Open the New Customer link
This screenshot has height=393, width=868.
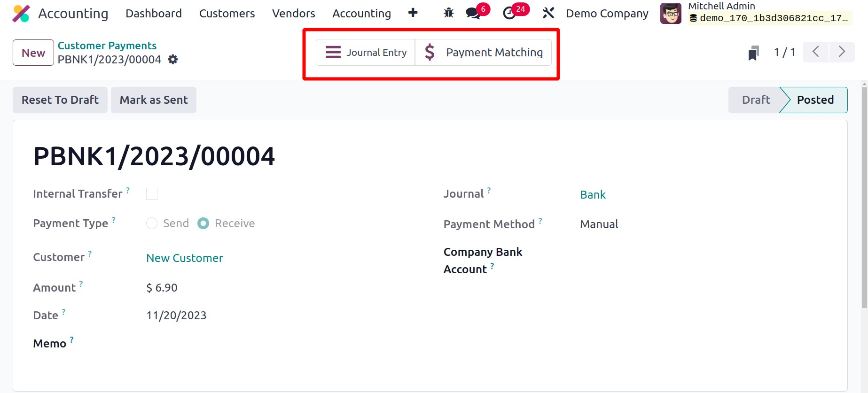coord(185,258)
